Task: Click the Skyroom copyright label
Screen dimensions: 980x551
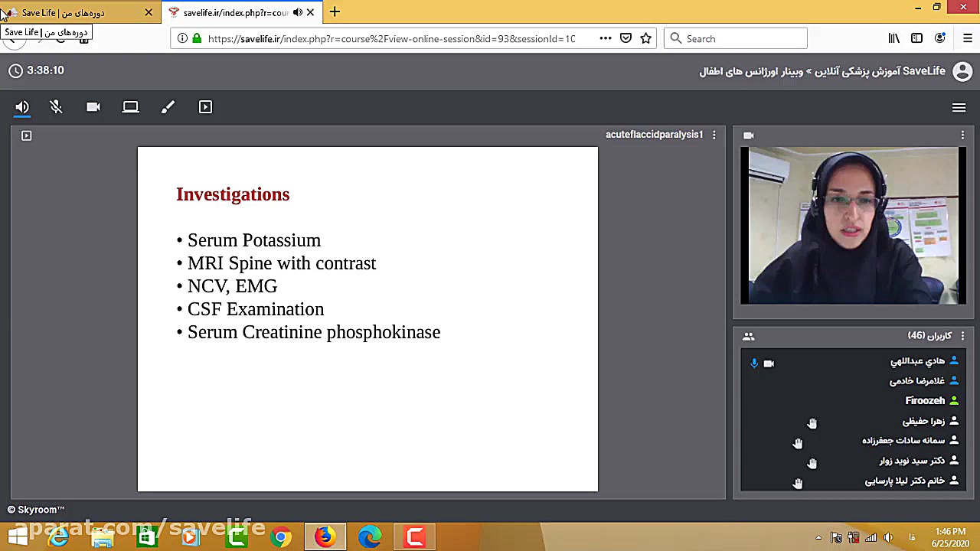Action: 36,510
